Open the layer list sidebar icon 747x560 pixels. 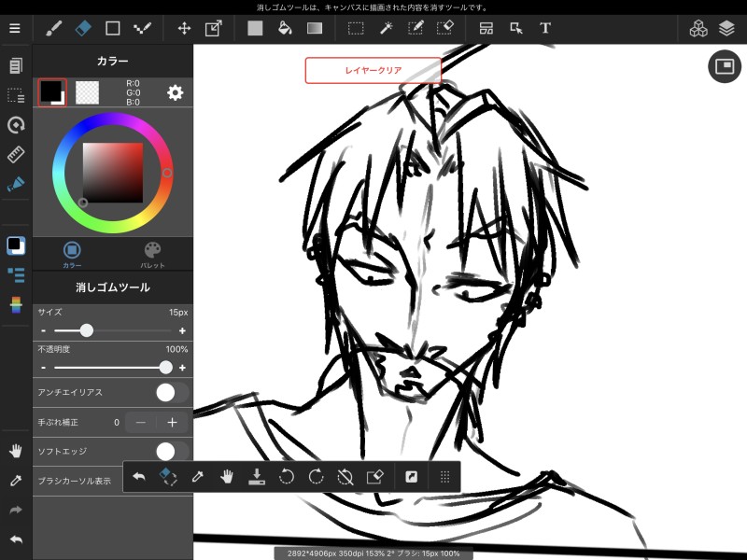coord(16,274)
